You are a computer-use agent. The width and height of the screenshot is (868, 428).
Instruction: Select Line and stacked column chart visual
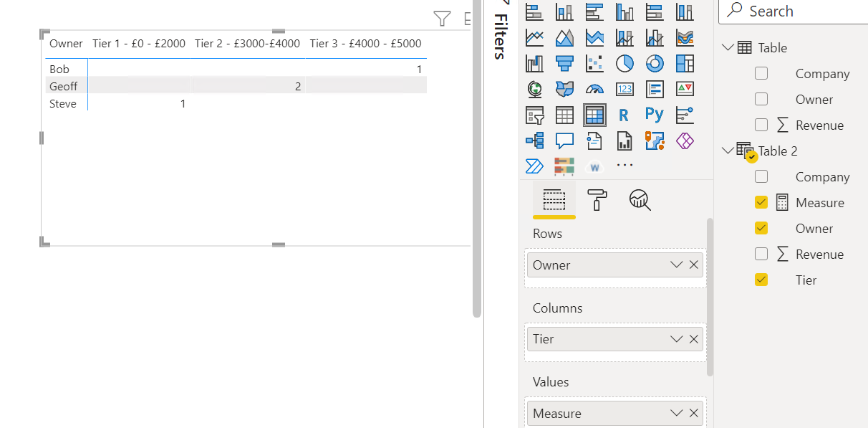[625, 37]
